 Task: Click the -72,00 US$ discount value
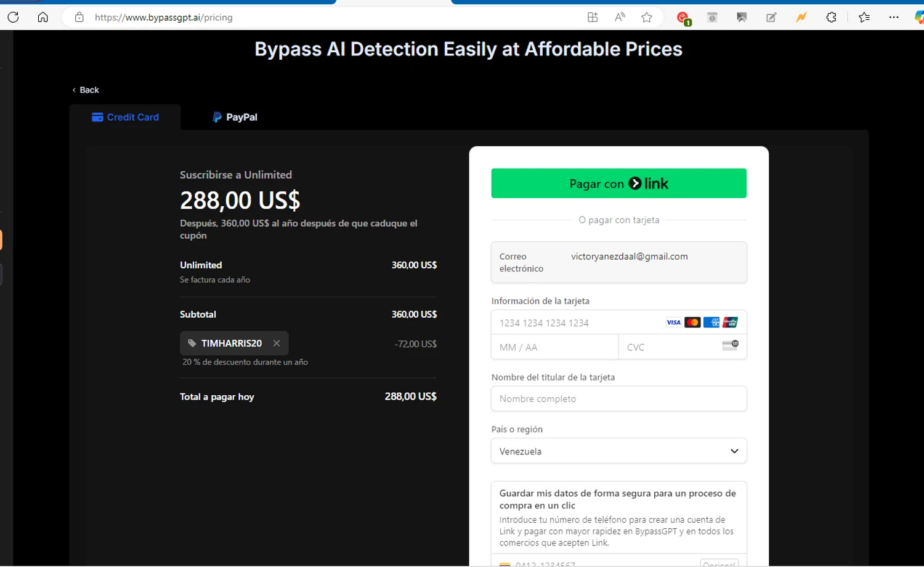click(x=415, y=344)
